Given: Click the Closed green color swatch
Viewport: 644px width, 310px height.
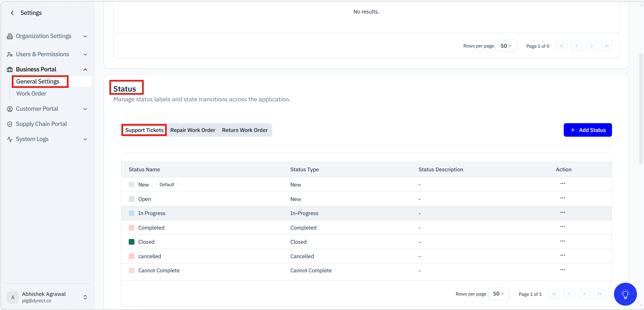Looking at the screenshot, I should [132, 242].
